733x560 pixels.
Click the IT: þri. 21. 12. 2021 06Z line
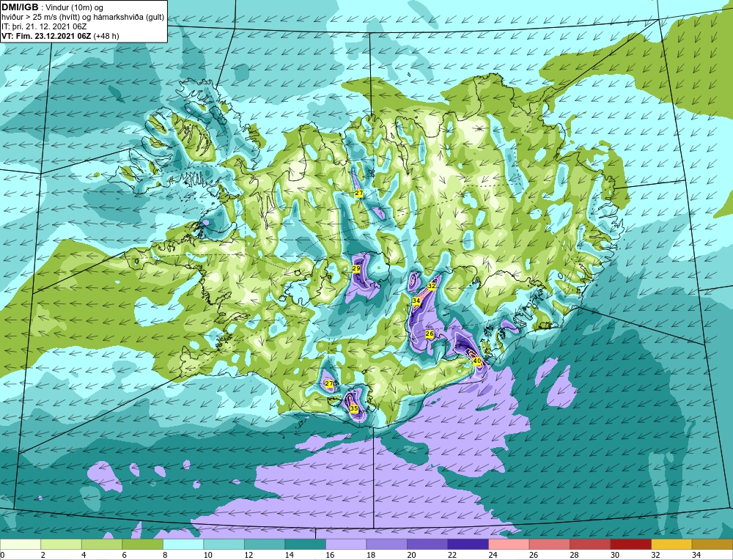pyautogui.click(x=44, y=26)
